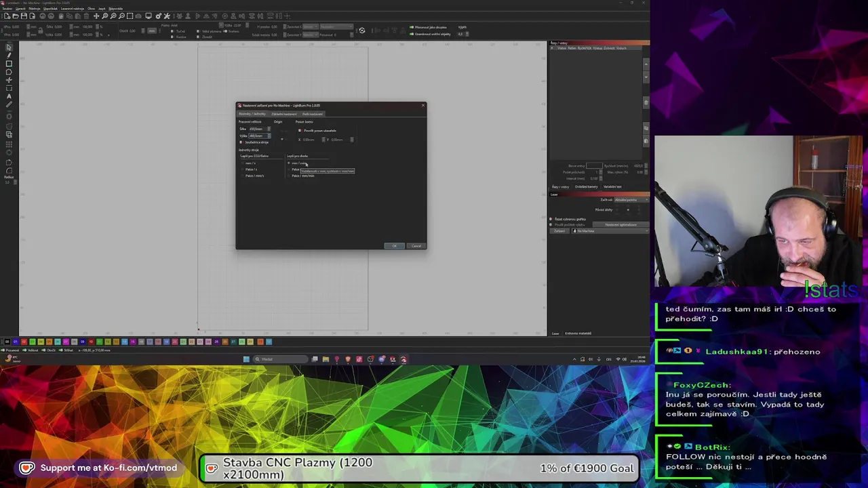
Task: Open the Soubor menu
Action: tap(6, 9)
